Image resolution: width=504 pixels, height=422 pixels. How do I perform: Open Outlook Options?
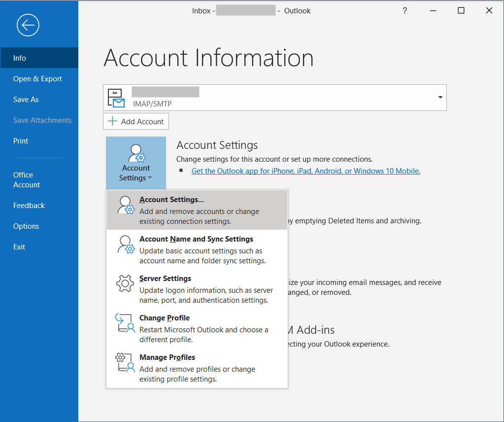coord(39,226)
